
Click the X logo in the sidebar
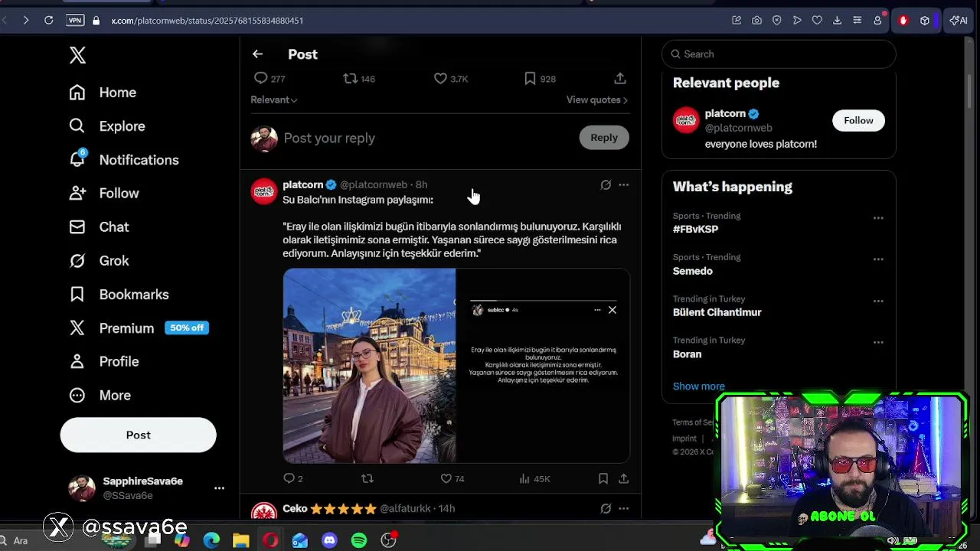coord(77,55)
